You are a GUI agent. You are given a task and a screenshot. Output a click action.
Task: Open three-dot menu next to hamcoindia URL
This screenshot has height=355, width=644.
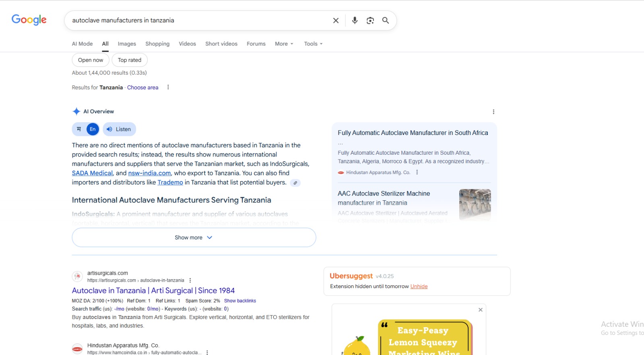[207, 353]
